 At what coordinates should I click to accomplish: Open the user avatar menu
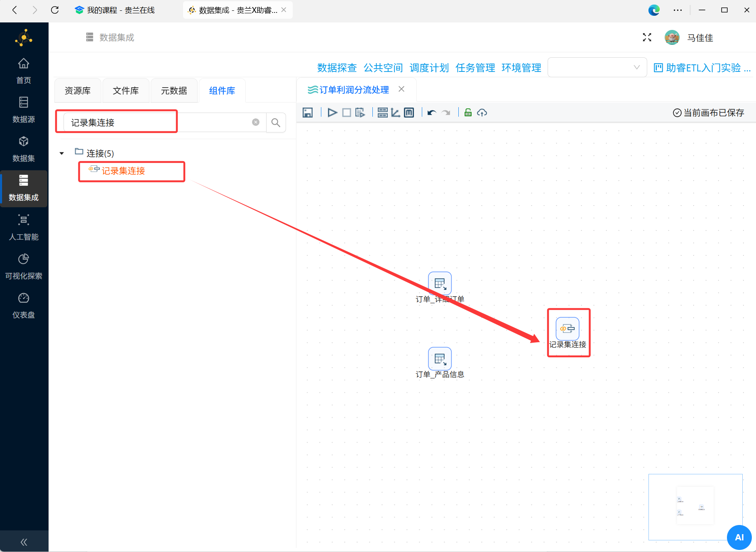[672, 37]
